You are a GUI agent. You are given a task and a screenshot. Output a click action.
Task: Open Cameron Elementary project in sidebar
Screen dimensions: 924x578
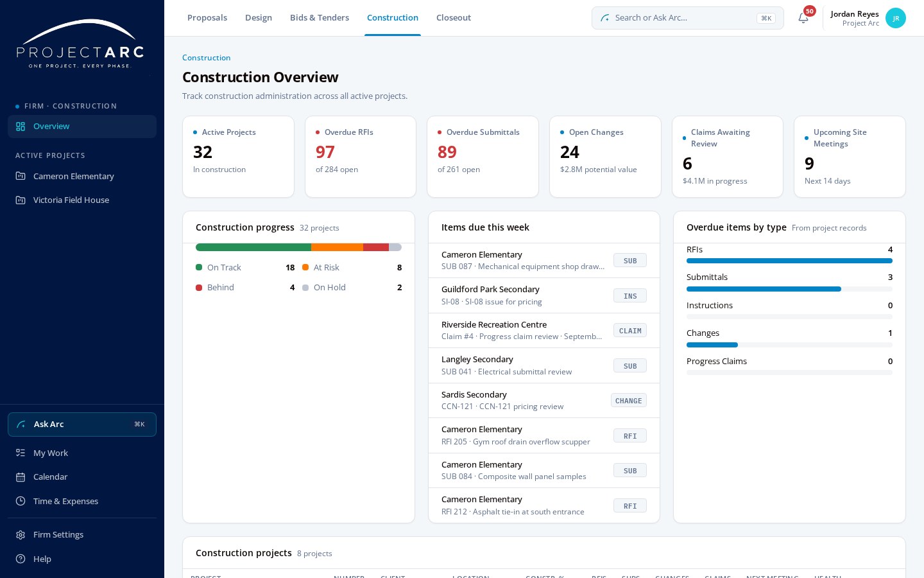(82, 176)
